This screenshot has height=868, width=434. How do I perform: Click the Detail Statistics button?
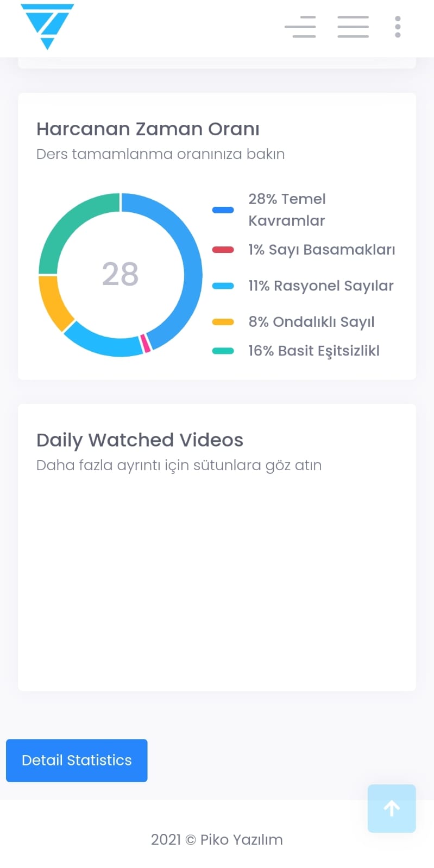pyautogui.click(x=77, y=760)
